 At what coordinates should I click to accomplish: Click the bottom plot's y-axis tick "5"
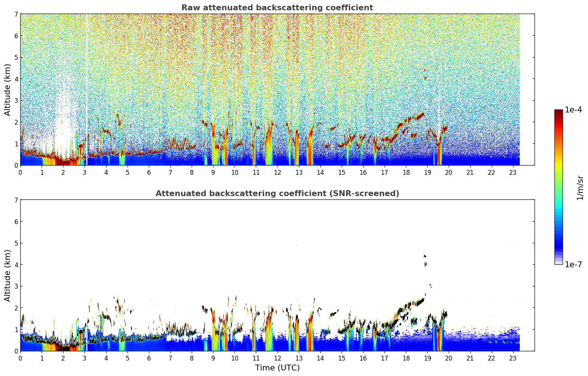pos(16,243)
